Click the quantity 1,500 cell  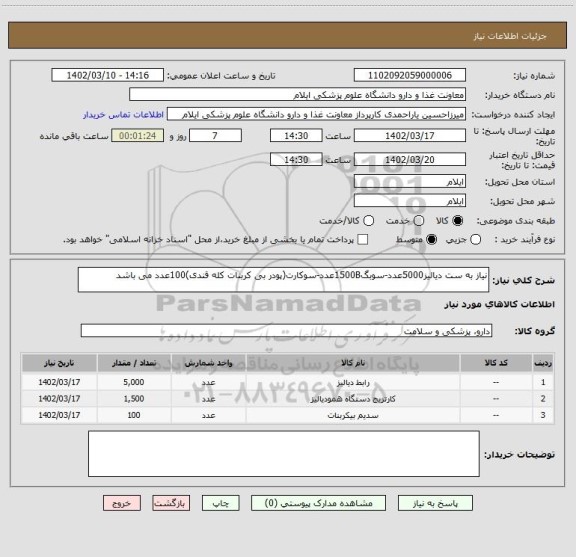click(134, 399)
